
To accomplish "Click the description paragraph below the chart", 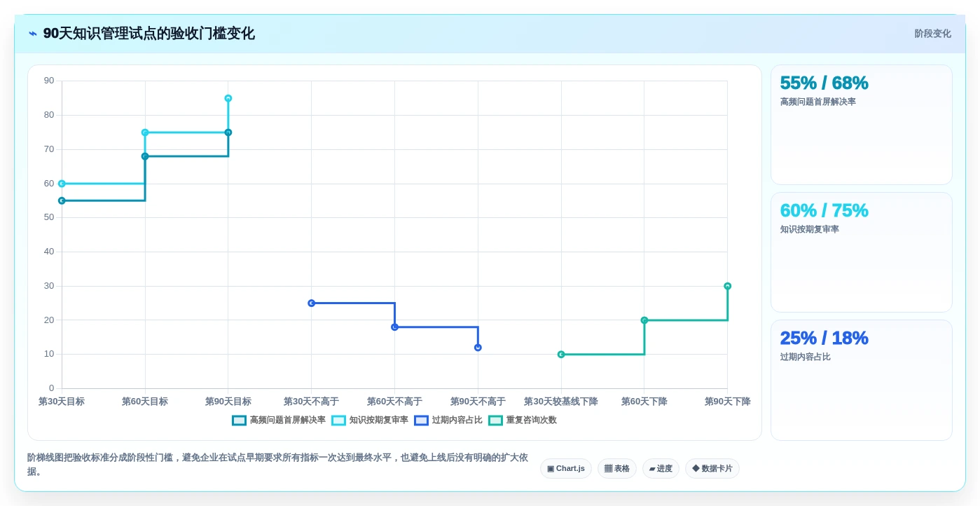I will point(277,465).
